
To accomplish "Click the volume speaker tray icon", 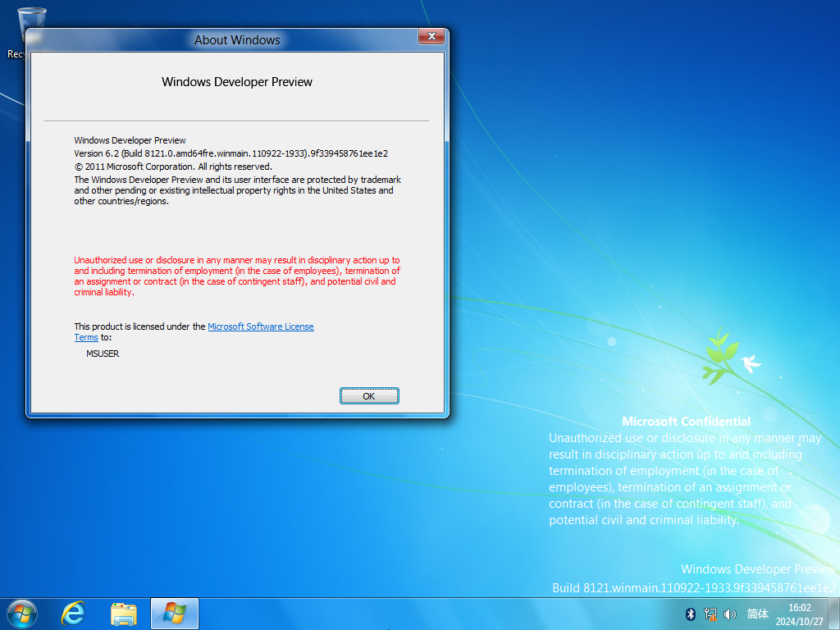I will pos(729,614).
